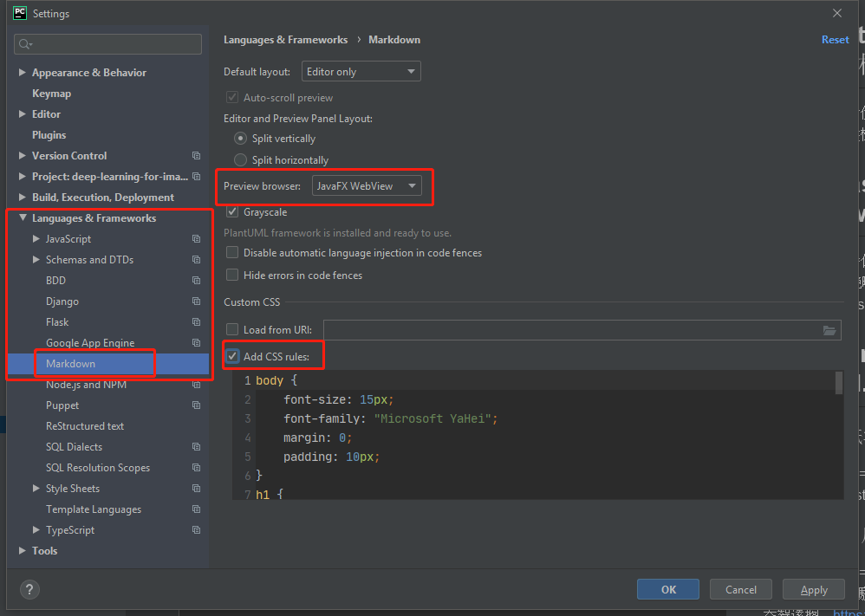The image size is (865, 616).
Task: Expand the Version Control section arrow
Action: point(23,156)
